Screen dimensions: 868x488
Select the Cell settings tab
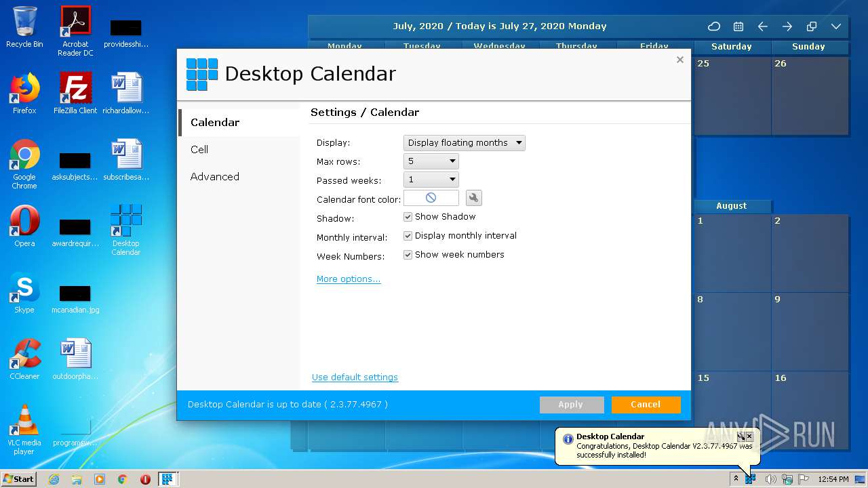click(239, 150)
